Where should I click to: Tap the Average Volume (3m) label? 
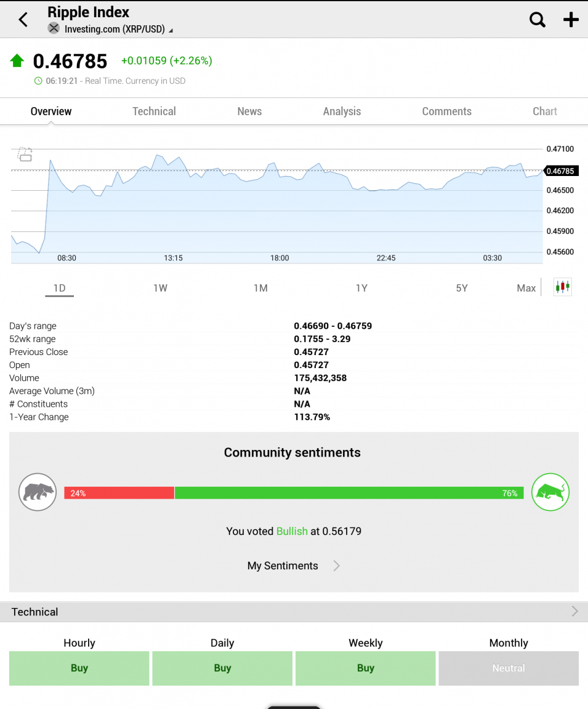click(x=52, y=391)
